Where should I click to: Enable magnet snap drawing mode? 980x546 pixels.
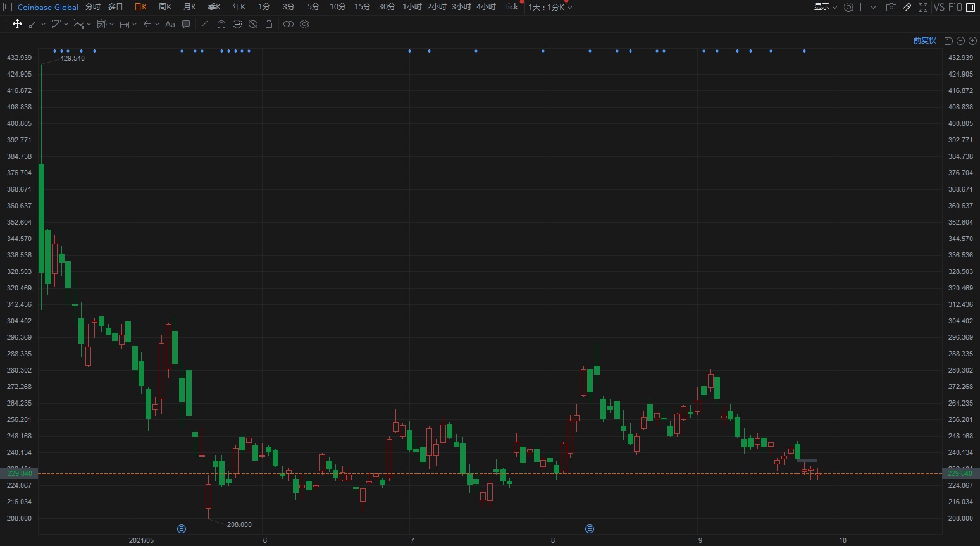point(221,24)
